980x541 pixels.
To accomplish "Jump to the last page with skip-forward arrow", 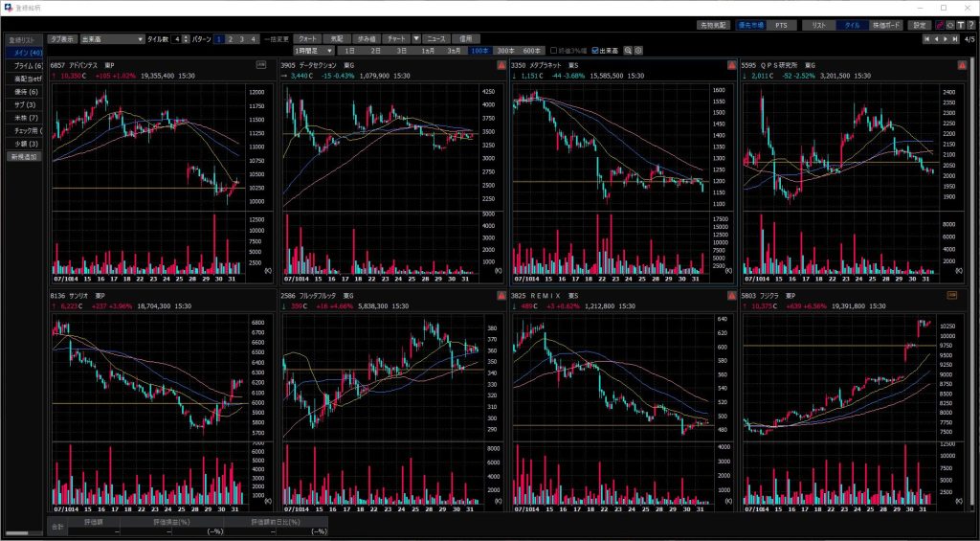I will click(956, 39).
